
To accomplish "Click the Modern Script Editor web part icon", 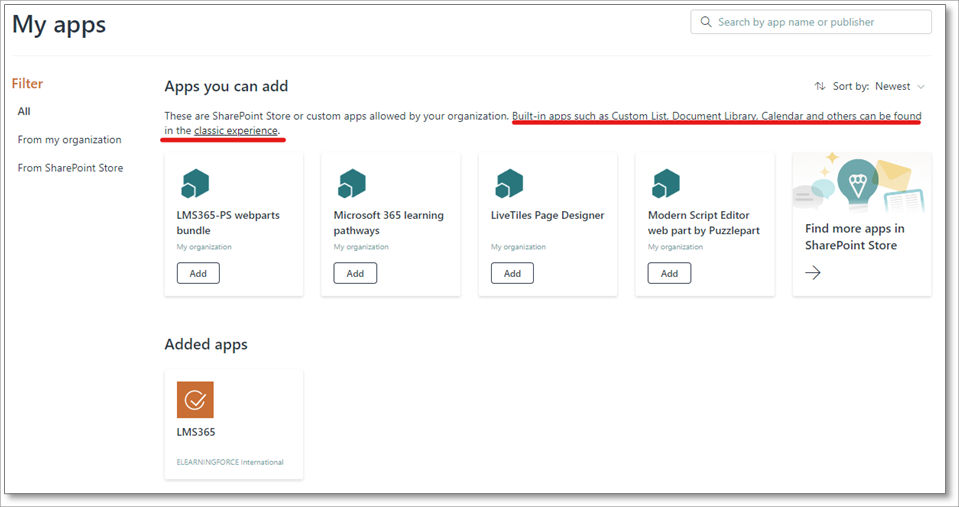I will [666, 184].
